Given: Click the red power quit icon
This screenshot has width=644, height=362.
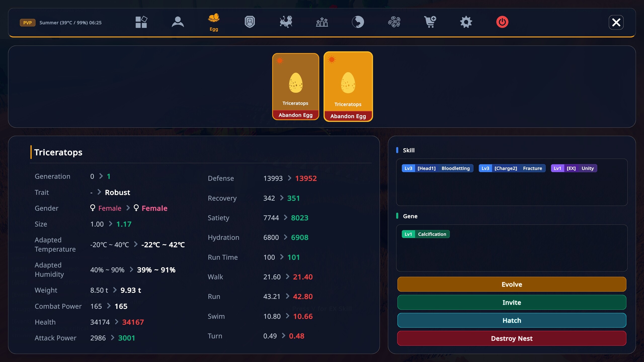Looking at the screenshot, I should (x=502, y=22).
